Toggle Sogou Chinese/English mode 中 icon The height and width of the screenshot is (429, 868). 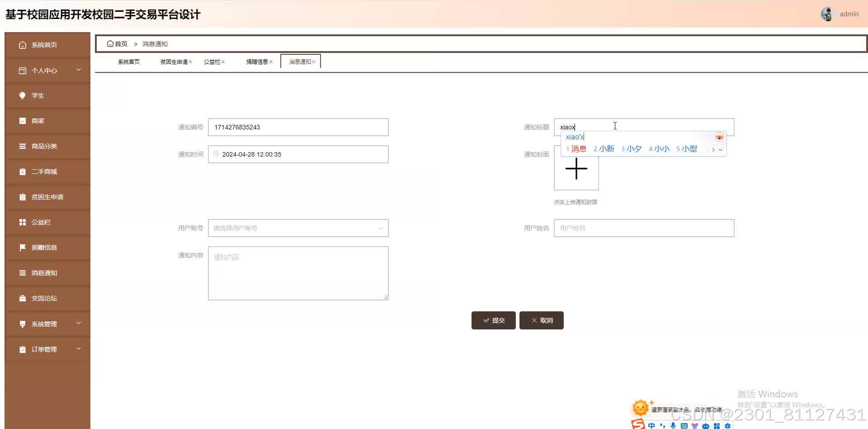[x=651, y=425]
